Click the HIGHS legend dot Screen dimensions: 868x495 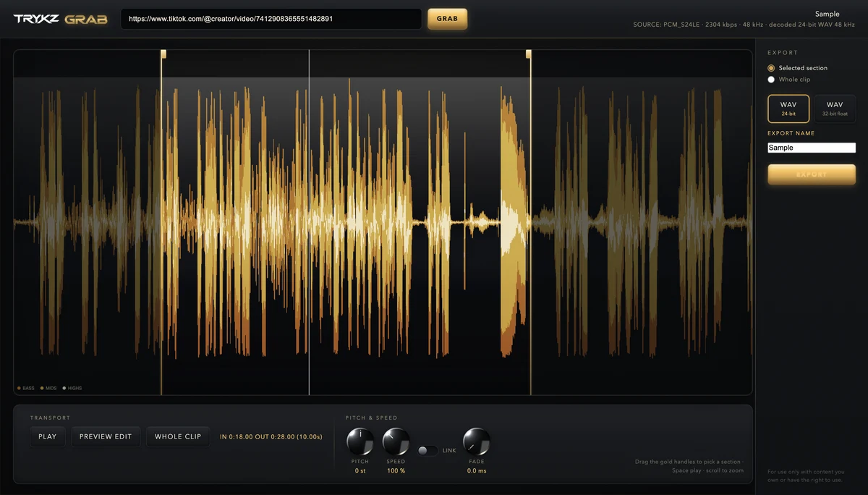coord(64,389)
